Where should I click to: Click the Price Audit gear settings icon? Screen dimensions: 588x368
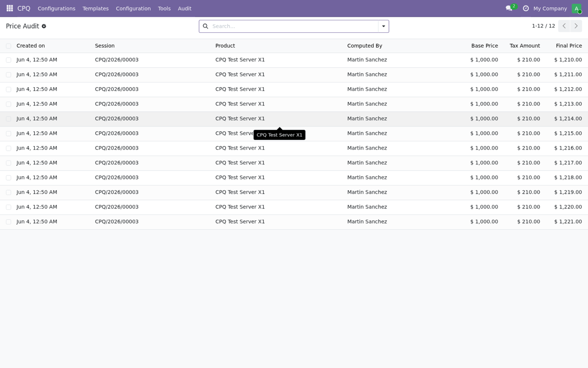(44, 26)
